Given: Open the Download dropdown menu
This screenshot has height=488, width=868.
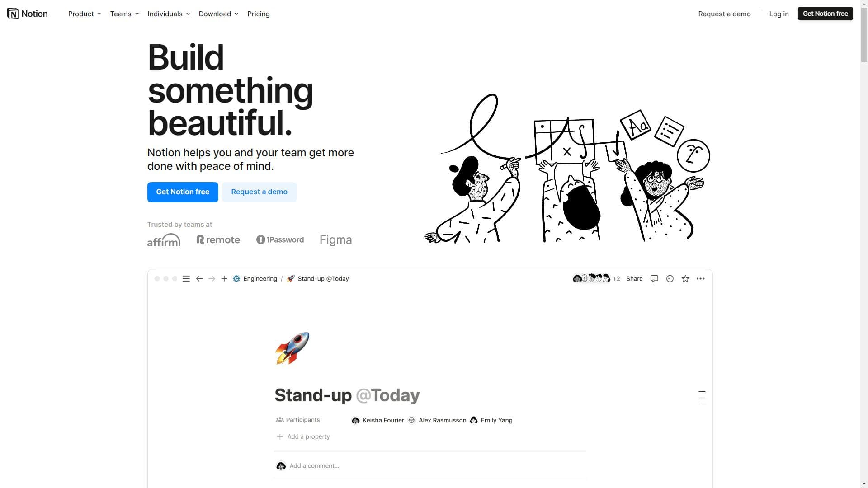Looking at the screenshot, I should pos(218,14).
